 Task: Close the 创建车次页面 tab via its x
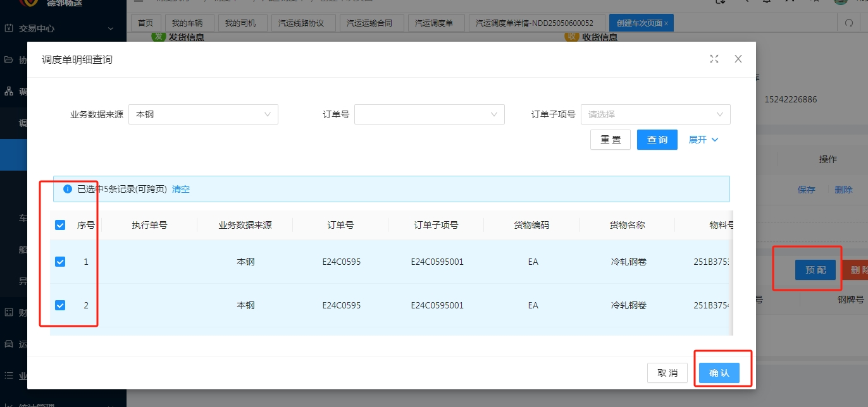pyautogui.click(x=666, y=23)
